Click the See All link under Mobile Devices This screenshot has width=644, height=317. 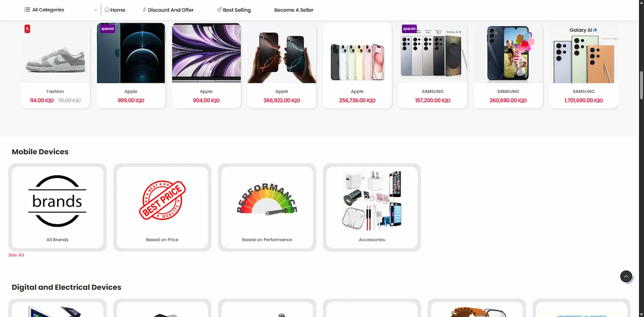click(16, 255)
